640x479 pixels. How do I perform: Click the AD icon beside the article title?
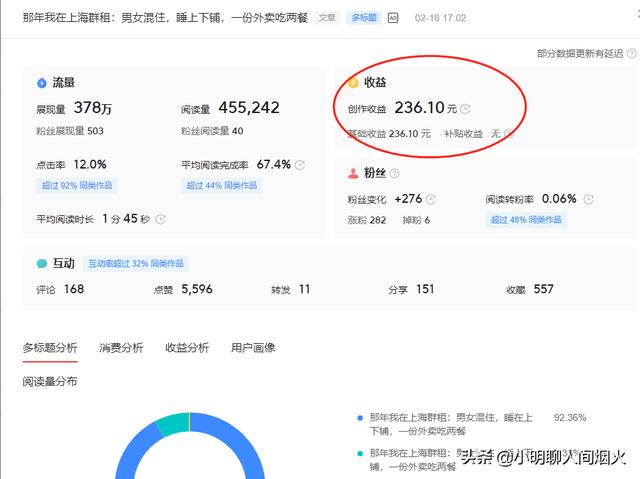(x=393, y=18)
